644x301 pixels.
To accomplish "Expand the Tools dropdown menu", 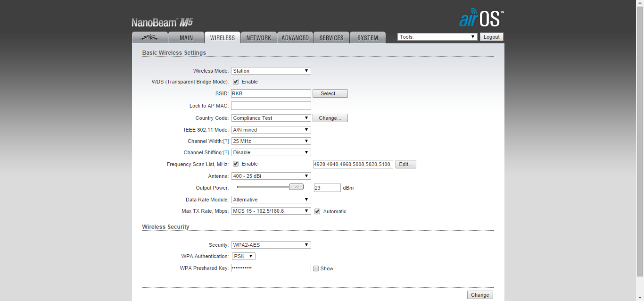I will 437,37.
